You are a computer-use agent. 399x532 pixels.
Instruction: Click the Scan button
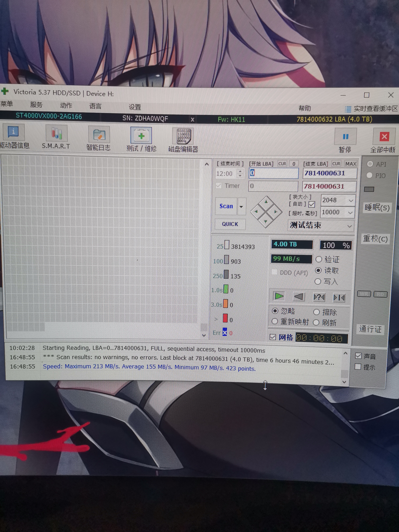pyautogui.click(x=226, y=206)
